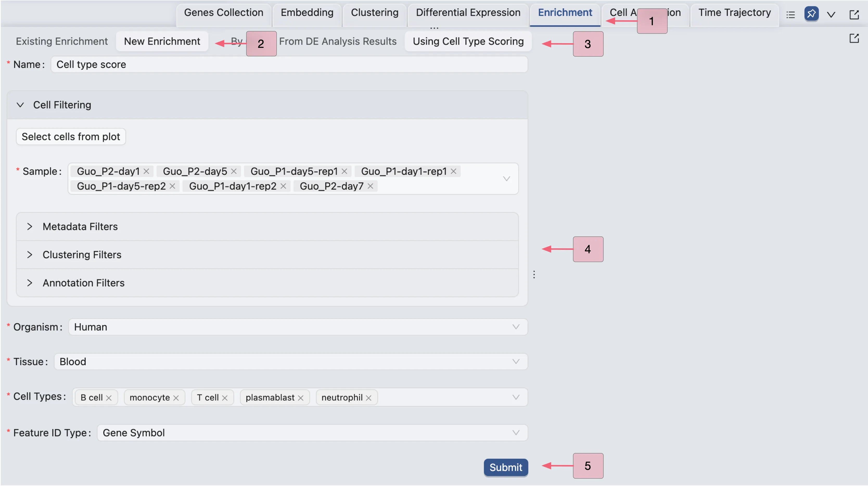868x486 pixels.
Task: Click the secondary pop-out icon below tab bar
Action: tap(854, 38)
